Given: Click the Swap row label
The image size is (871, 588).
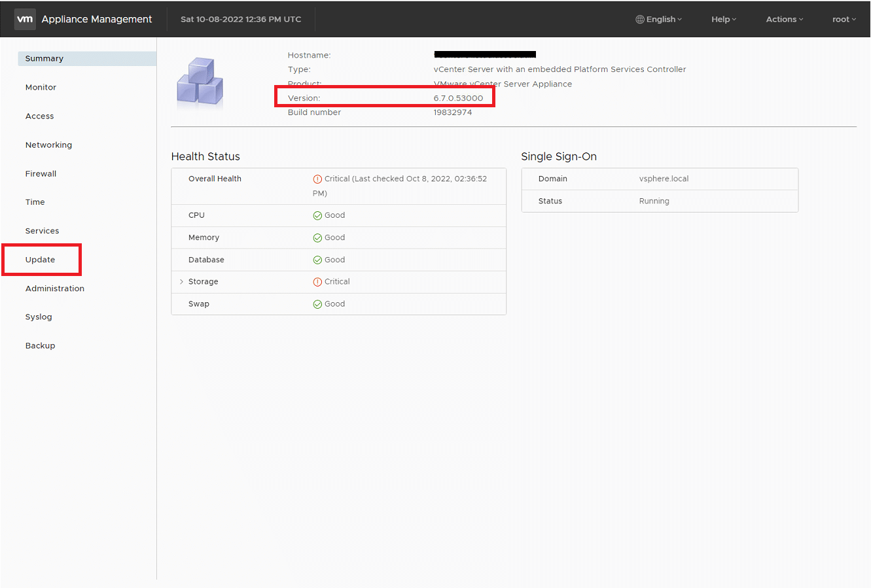Looking at the screenshot, I should pyautogui.click(x=199, y=304).
